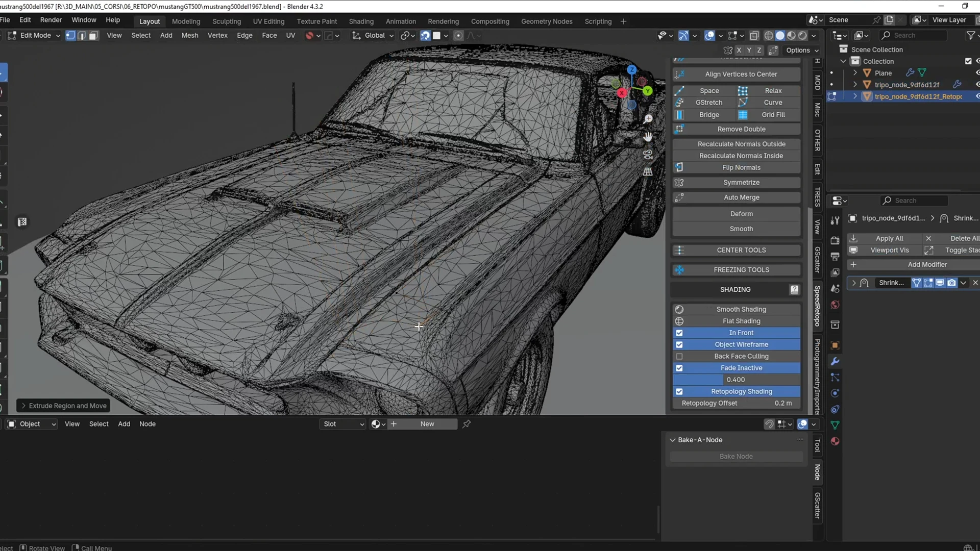The image size is (980, 551).
Task: Open Material properties tab icon
Action: tap(835, 441)
